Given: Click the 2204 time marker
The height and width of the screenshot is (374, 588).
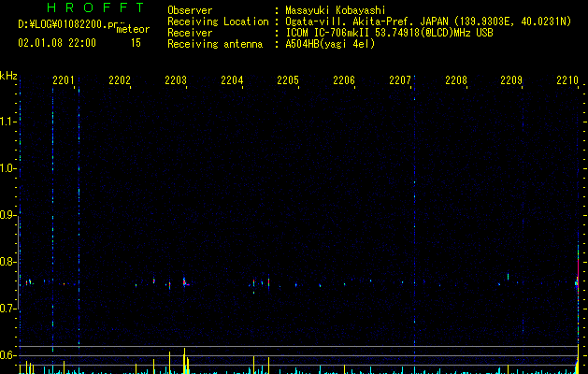Looking at the screenshot, I should click(232, 79).
